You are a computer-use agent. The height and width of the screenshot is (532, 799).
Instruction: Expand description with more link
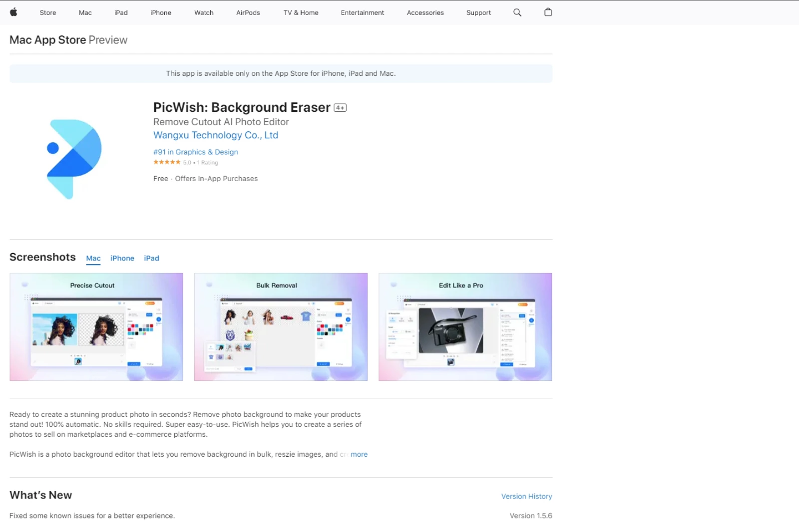(359, 455)
